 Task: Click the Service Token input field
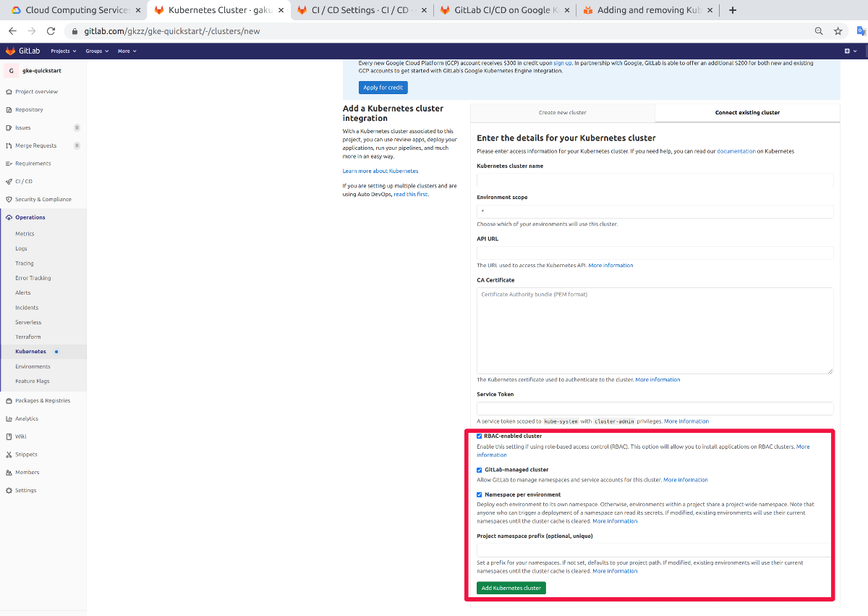coord(655,408)
